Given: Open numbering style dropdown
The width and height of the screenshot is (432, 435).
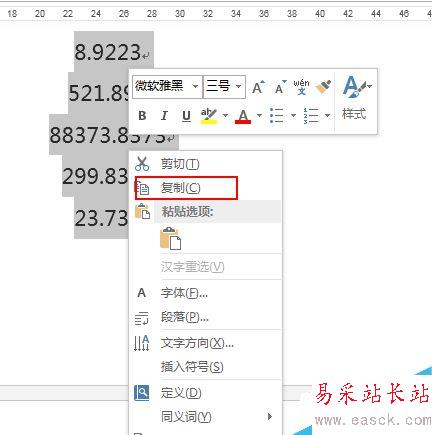Looking at the screenshot, I should [327, 116].
